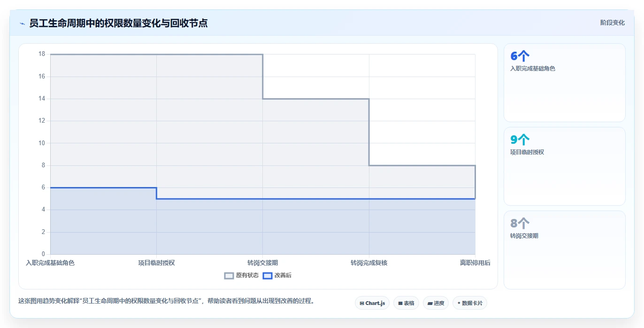Open the 8个 转岗交接期 card
The width and height of the screenshot is (644, 328).
(565, 250)
